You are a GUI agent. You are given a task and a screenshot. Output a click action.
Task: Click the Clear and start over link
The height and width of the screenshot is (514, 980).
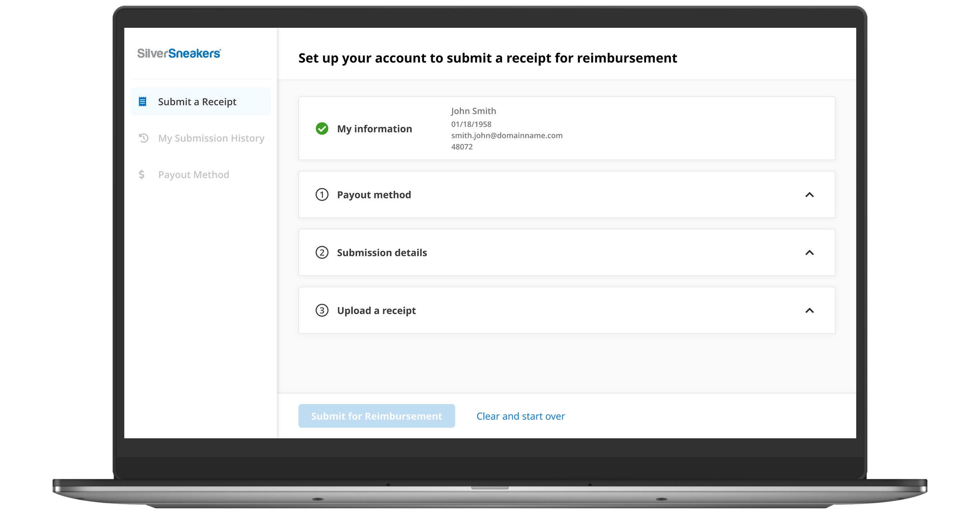click(520, 416)
